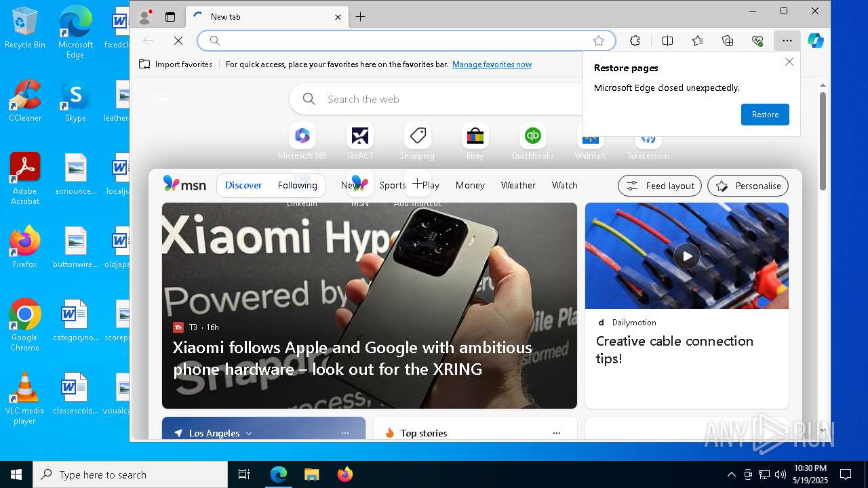Open the Xiaomi XRING article headline
The image size is (868, 488).
coord(352,358)
